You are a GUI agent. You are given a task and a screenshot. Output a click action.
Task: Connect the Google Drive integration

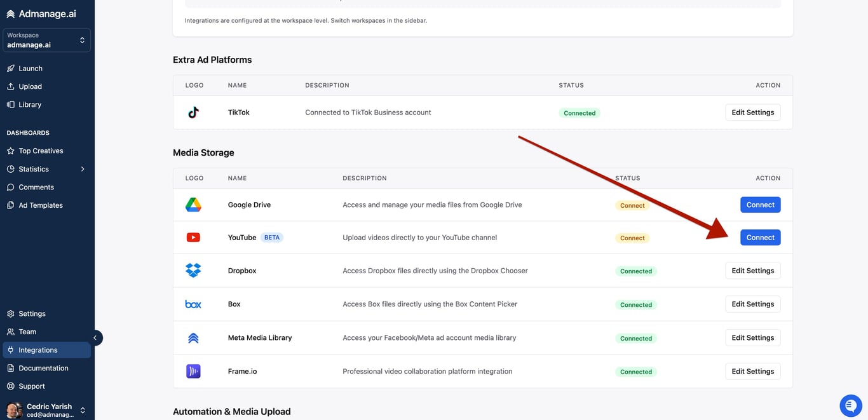[x=760, y=205]
